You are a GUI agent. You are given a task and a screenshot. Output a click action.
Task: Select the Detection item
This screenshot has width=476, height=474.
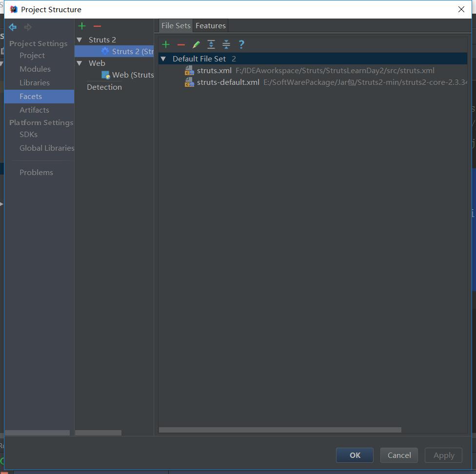click(x=104, y=87)
